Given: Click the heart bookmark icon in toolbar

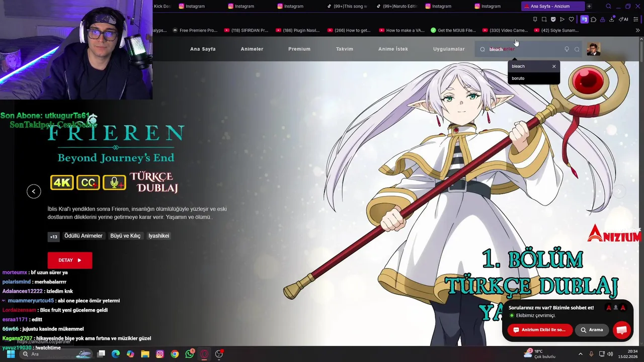Looking at the screenshot, I should [571, 19].
